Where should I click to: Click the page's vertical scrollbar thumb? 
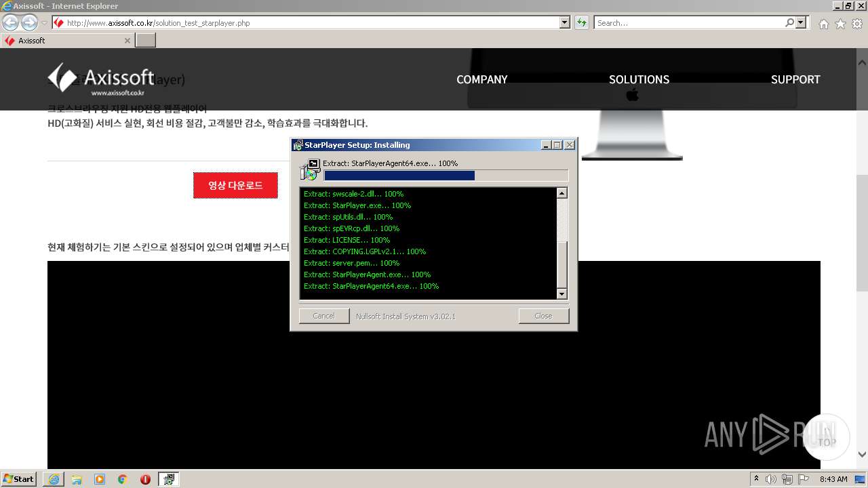(862, 232)
